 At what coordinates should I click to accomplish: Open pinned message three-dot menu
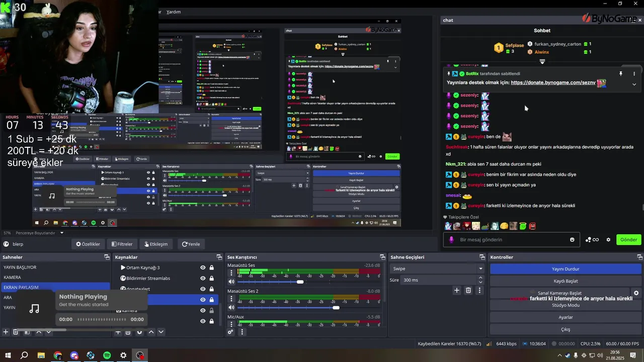click(x=634, y=73)
